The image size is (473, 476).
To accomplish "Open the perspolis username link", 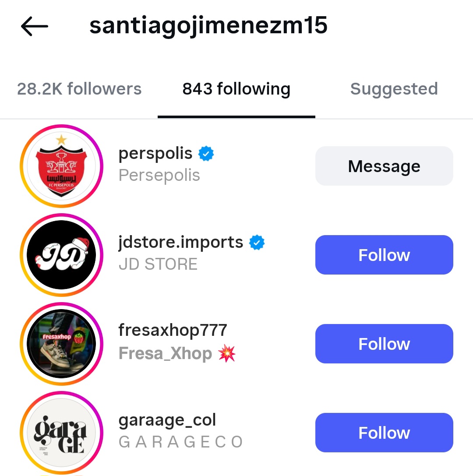I will pyautogui.click(x=155, y=154).
